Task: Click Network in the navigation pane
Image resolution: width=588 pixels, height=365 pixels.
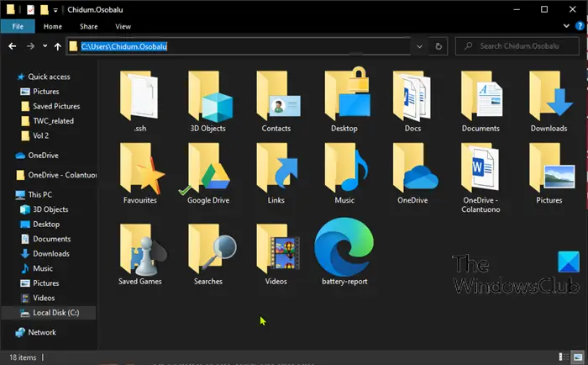Action: click(x=42, y=332)
